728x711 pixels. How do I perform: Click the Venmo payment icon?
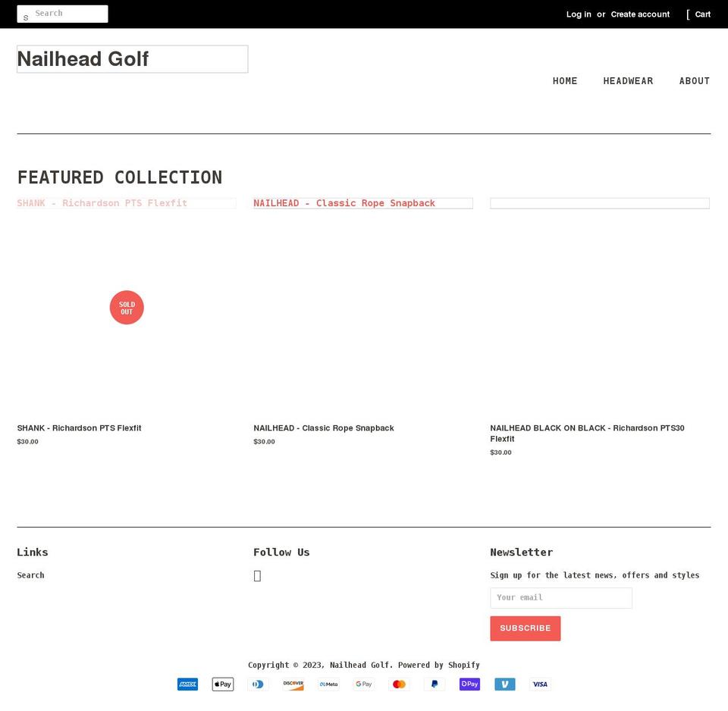505,684
